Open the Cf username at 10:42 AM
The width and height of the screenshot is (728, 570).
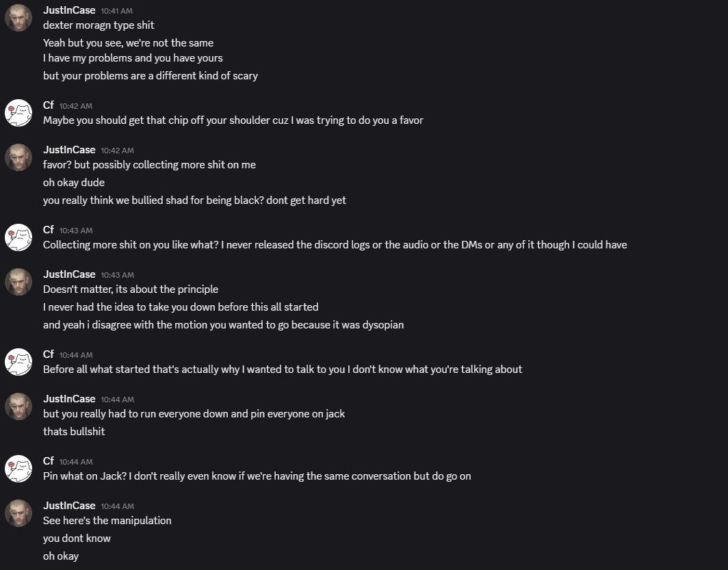tap(49, 105)
